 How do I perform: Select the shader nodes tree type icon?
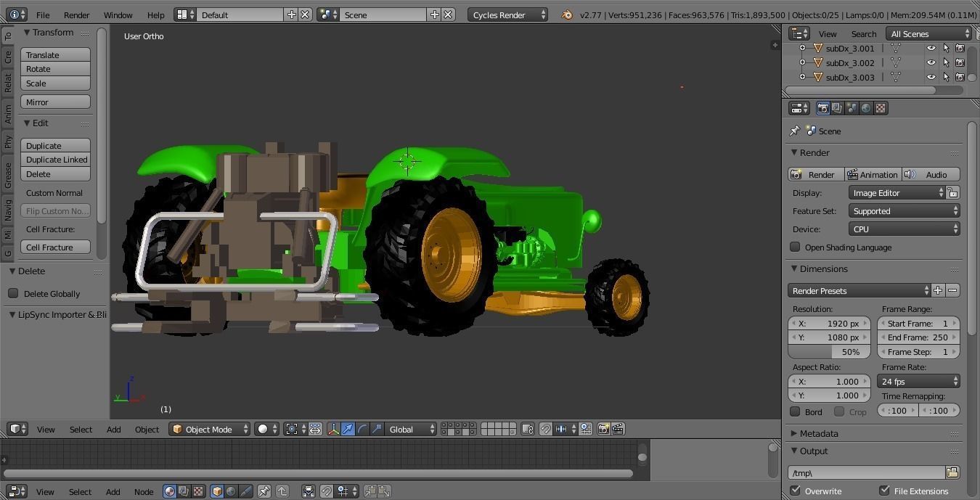point(169,491)
